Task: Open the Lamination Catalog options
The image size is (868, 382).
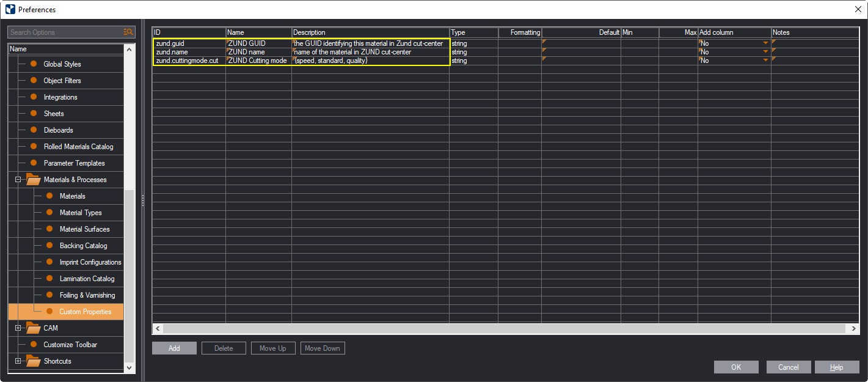Action: click(x=87, y=279)
